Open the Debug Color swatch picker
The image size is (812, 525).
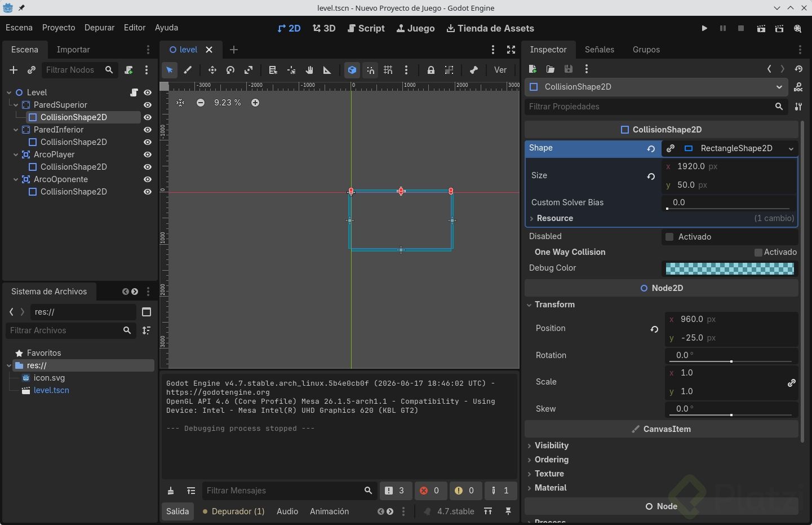pyautogui.click(x=730, y=268)
